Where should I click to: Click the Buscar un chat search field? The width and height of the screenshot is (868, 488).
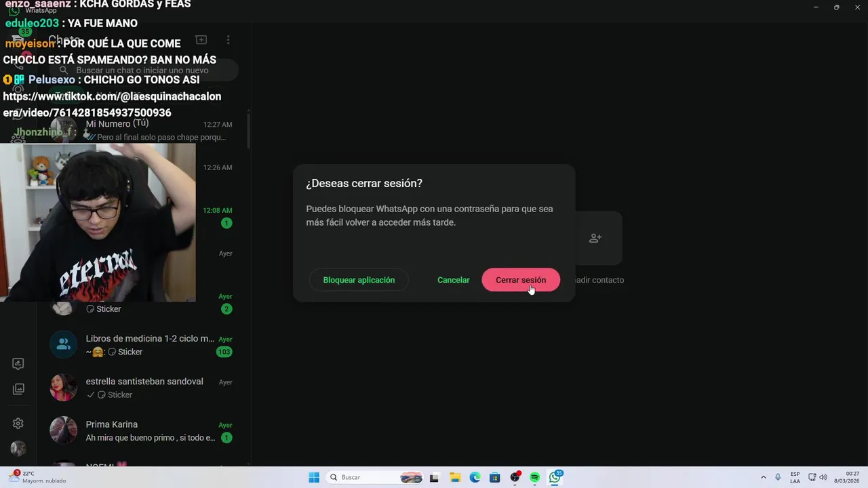tap(144, 70)
